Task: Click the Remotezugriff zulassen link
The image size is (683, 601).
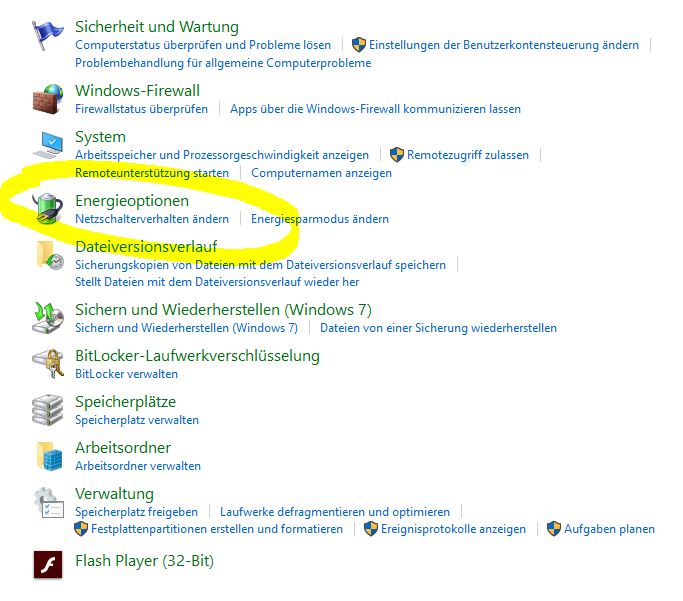Action: pos(468,155)
